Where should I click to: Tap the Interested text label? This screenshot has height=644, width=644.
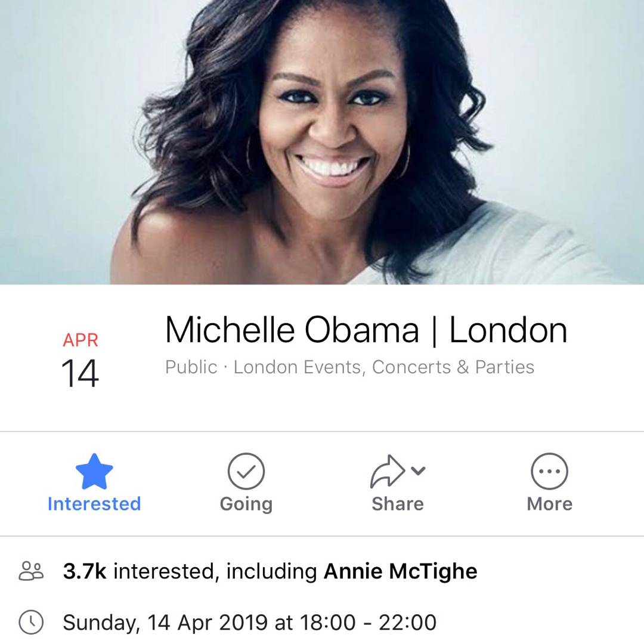point(94,504)
